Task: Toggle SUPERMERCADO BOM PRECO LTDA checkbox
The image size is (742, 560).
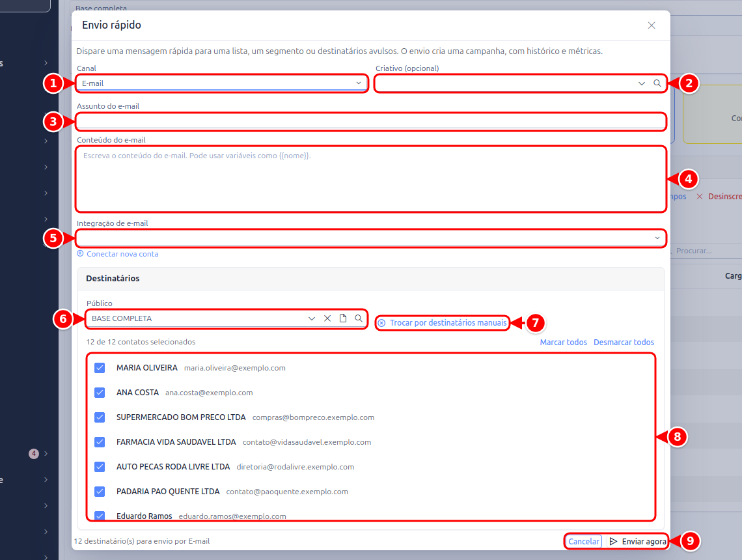Action: [100, 417]
